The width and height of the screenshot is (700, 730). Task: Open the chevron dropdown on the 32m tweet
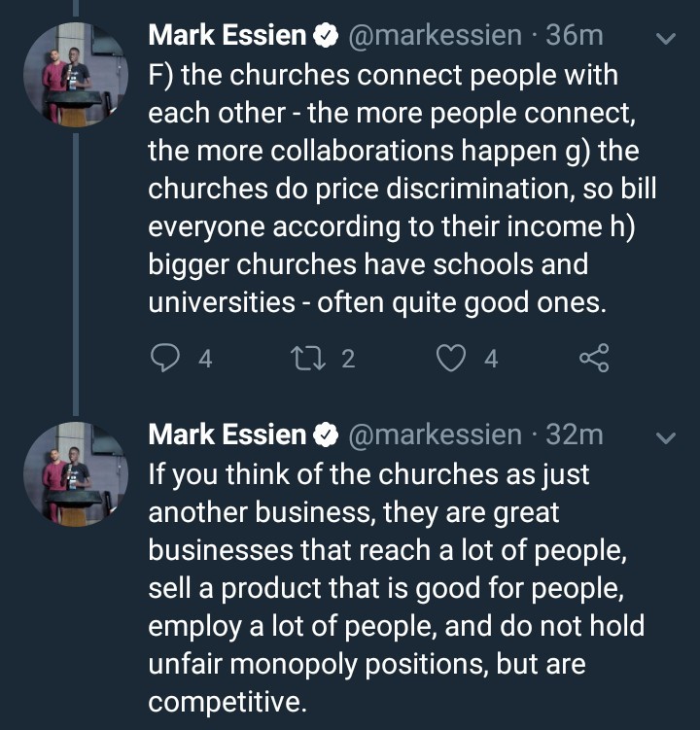point(666,438)
